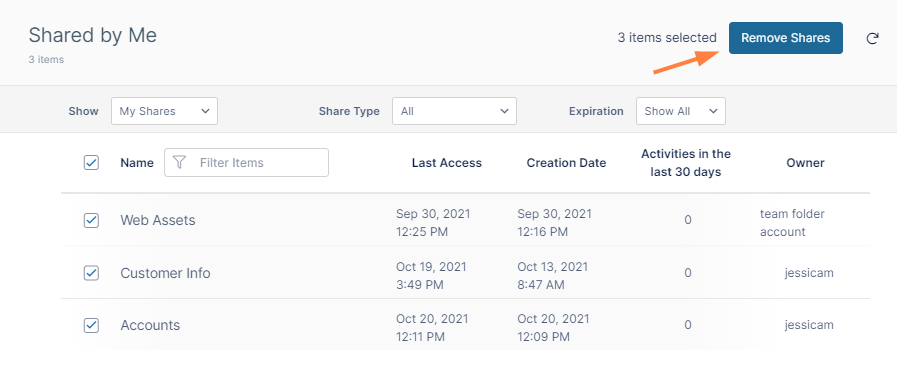Uncheck the Customer Info checkbox

[92, 273]
